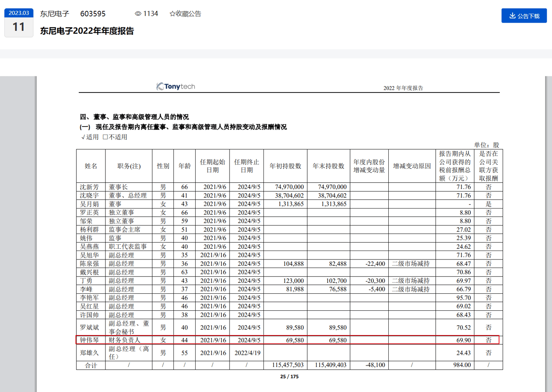Image resolution: width=552 pixels, height=392 pixels.
Task: Click the 年龄 column header
Action: pos(185,166)
